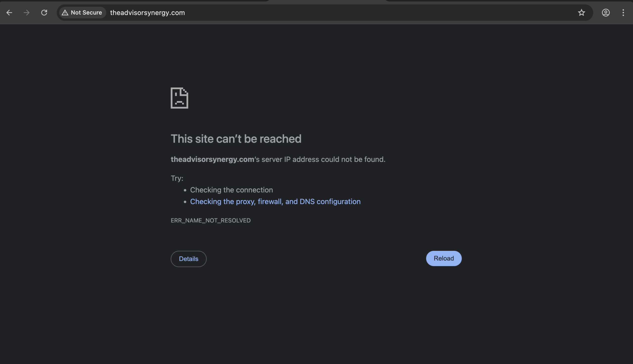Select the ERR_NAME_NOT_RESOLVED error code text
This screenshot has width=633, height=364.
point(210,220)
